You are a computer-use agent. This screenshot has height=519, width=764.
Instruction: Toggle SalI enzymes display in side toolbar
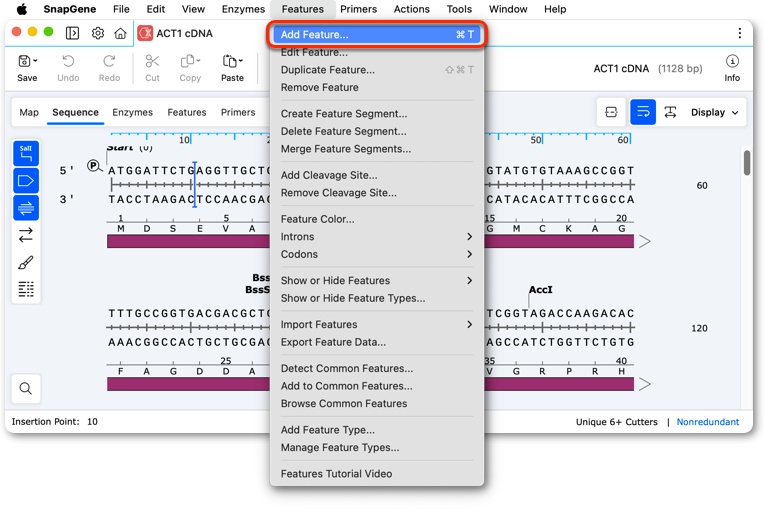26,153
